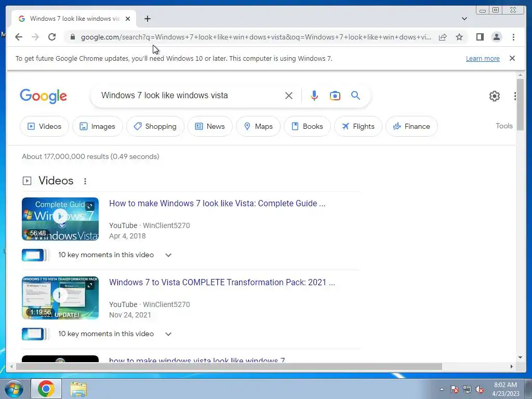Switch to Books results
The height and width of the screenshot is (399, 532).
[x=307, y=126]
